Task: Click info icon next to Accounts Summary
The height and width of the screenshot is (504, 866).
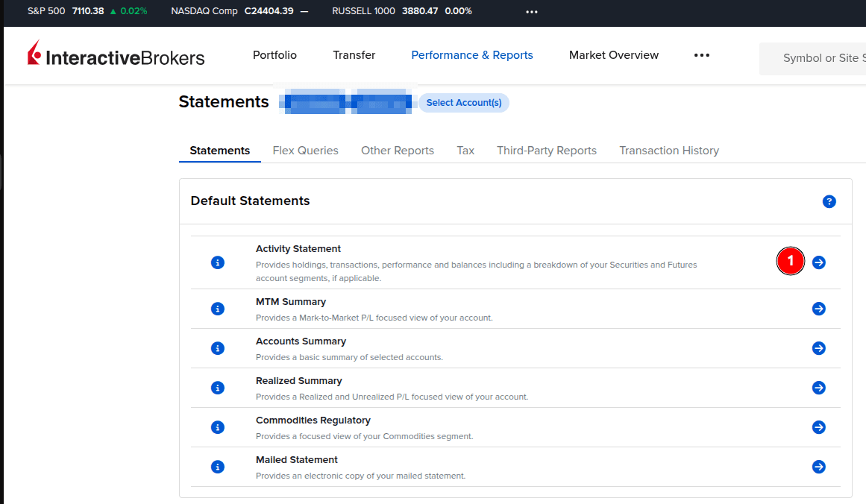Action: pyautogui.click(x=218, y=348)
